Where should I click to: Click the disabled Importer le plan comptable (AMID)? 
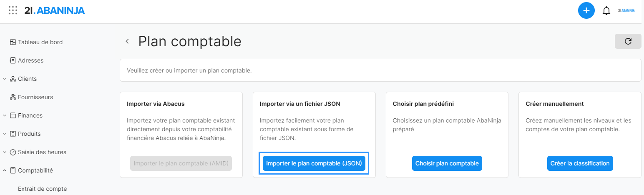[181, 163]
